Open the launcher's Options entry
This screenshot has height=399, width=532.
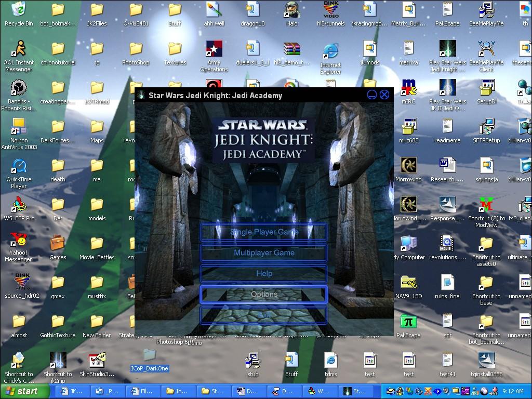(x=264, y=295)
